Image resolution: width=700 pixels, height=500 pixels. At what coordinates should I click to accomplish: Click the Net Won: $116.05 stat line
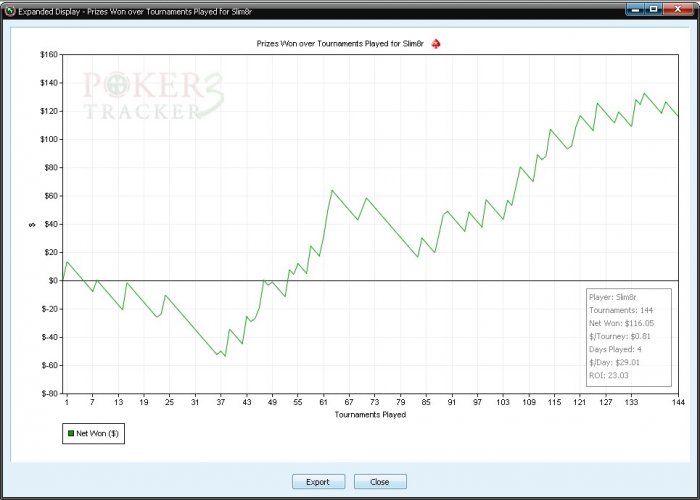(621, 323)
